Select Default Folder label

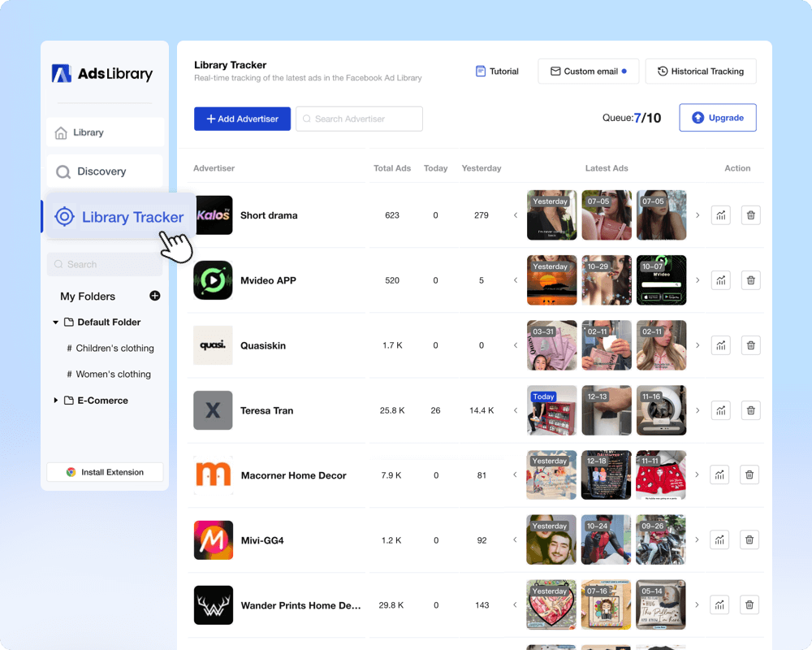click(x=109, y=323)
